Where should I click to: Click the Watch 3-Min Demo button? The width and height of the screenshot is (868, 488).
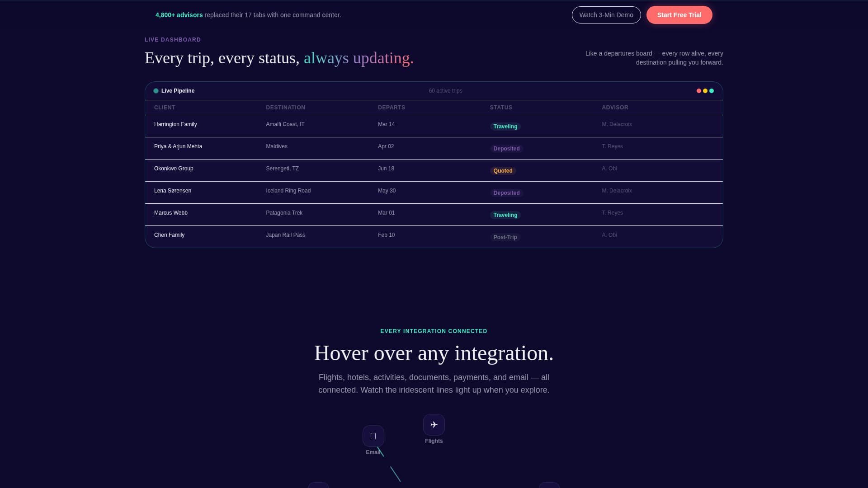tap(606, 14)
